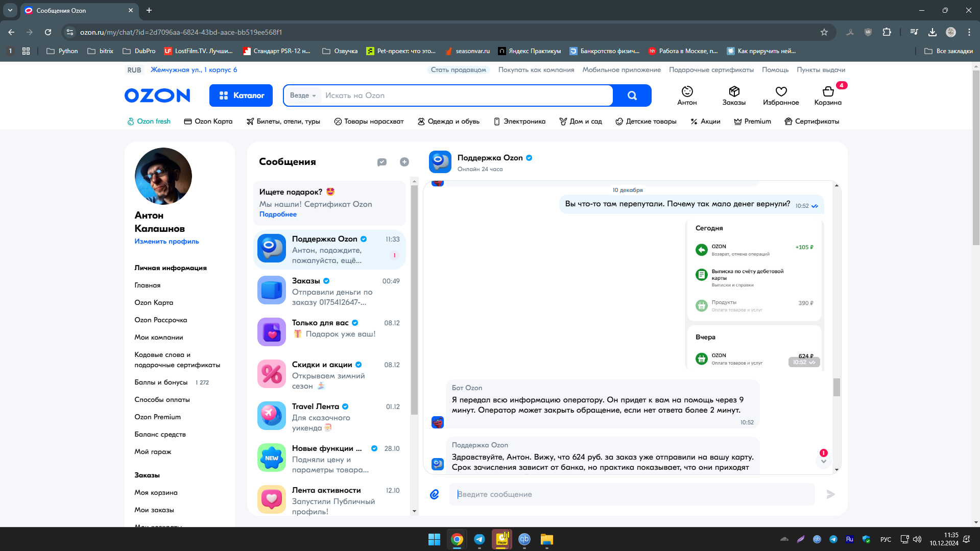This screenshot has width=980, height=551.
Task: Click the mark-all-read chat icon
Action: coord(382,162)
